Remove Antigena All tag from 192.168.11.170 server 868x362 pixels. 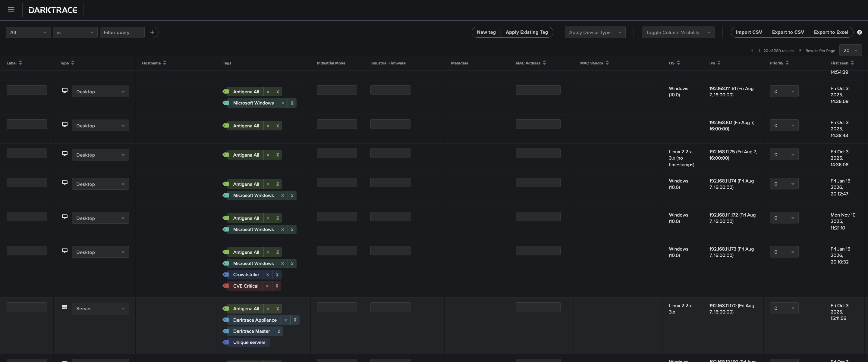(268, 308)
